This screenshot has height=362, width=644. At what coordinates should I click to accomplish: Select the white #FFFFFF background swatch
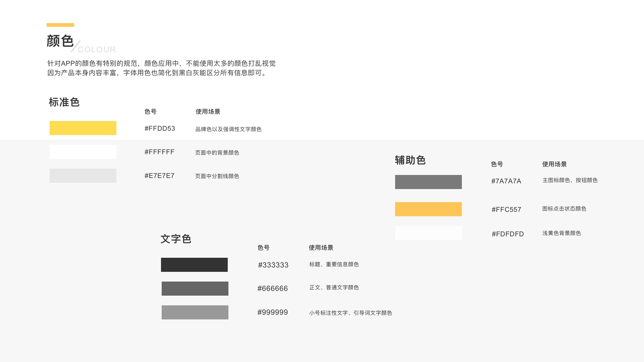click(83, 152)
